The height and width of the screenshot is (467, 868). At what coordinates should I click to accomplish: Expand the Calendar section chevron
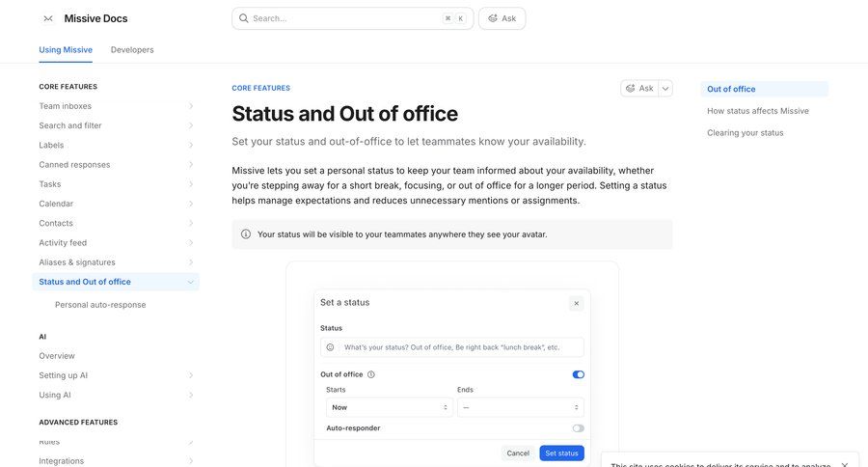pyautogui.click(x=190, y=204)
